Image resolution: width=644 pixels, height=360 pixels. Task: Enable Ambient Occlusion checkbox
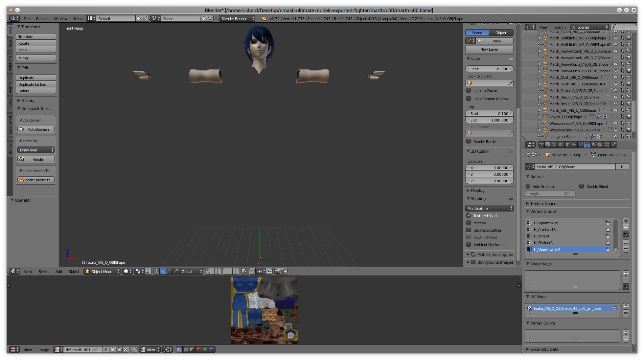pos(469,244)
